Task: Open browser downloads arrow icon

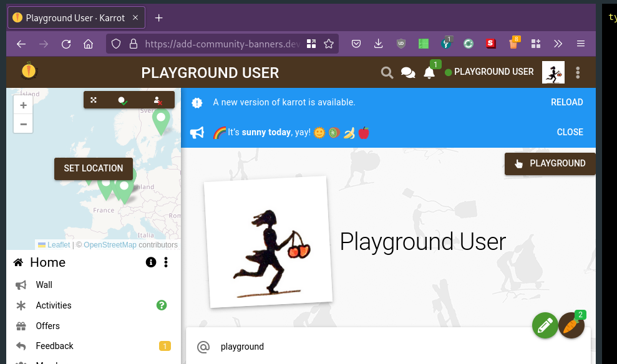Action: coord(378,44)
